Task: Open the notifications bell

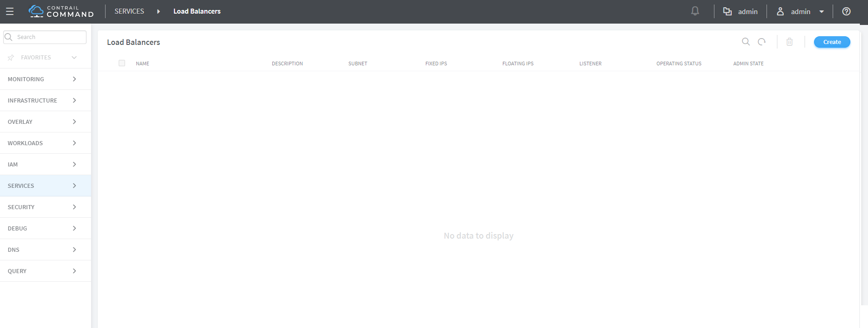Action: [695, 11]
